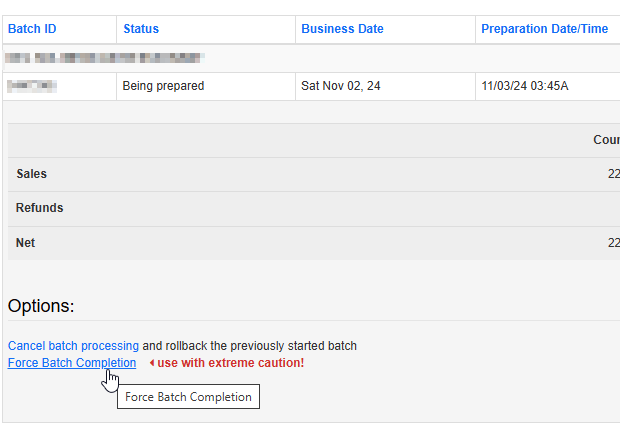Viewport: 620px width, 426px height.
Task: Select the Sales row label
Action: pyautogui.click(x=31, y=174)
